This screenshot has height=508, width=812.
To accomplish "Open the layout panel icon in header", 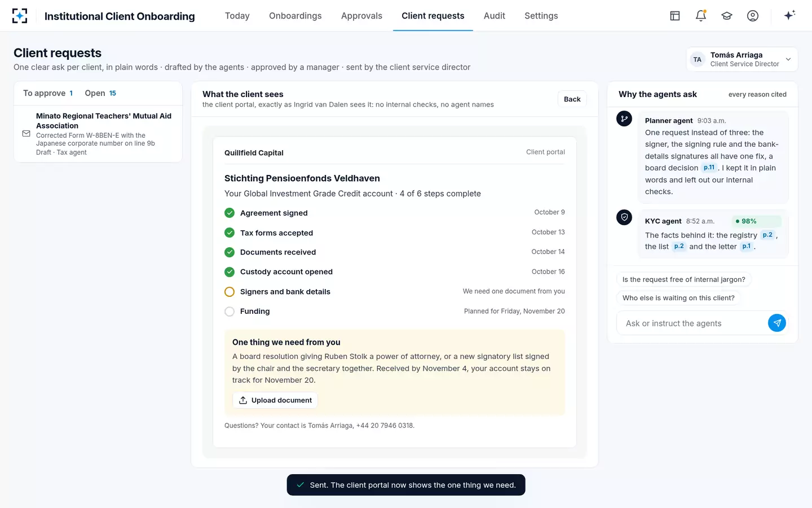I will (675, 16).
